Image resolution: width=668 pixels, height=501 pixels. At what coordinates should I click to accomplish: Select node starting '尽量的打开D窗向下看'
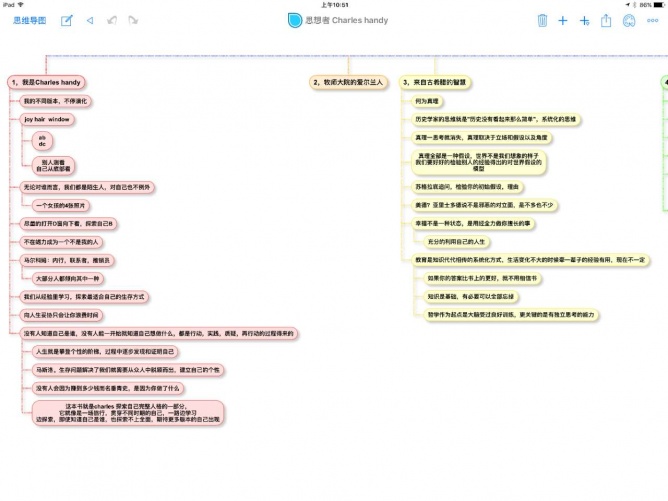click(68, 224)
